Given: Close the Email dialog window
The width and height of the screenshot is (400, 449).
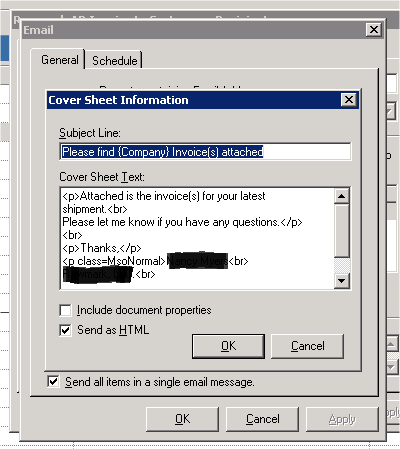Looking at the screenshot, I should pos(374,30).
